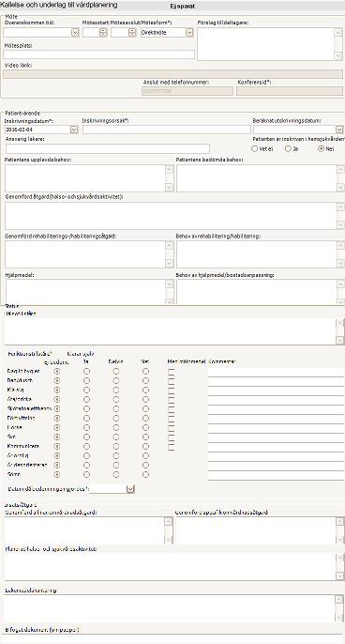Open the Datum då bedömningen gjordes dropdown
This screenshot has height=644, width=345.
130,489
